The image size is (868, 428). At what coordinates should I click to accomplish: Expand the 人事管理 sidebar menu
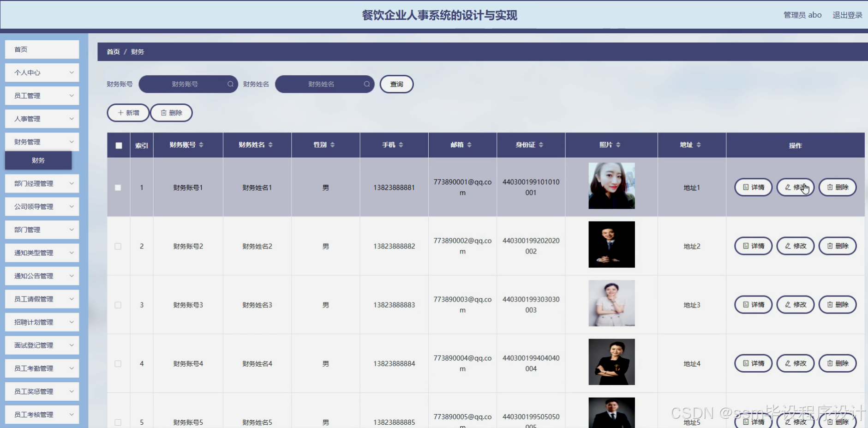point(42,119)
